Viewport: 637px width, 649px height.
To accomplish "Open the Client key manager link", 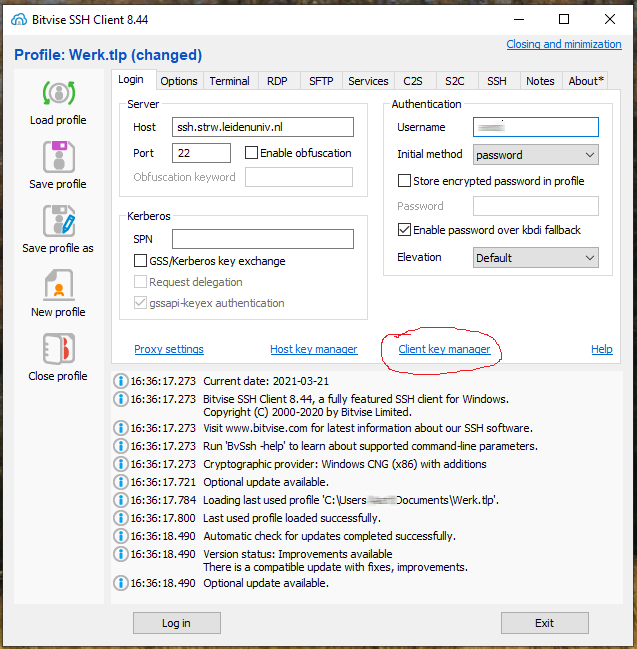I will pyautogui.click(x=444, y=349).
